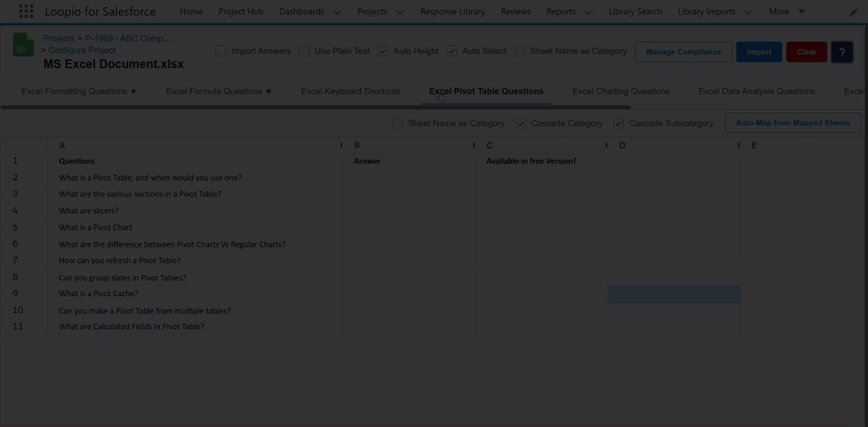The image size is (868, 427).
Task: Open the More navigation dropdown
Action: click(787, 11)
